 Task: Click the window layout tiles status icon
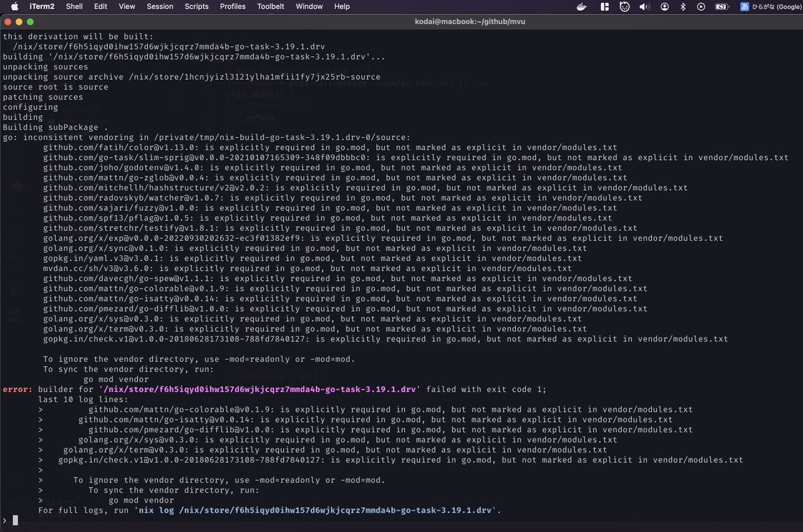tap(604, 7)
